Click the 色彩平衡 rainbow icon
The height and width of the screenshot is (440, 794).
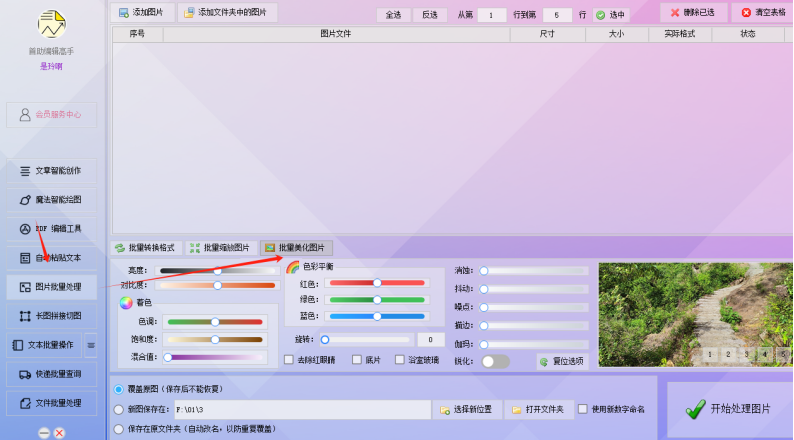293,267
